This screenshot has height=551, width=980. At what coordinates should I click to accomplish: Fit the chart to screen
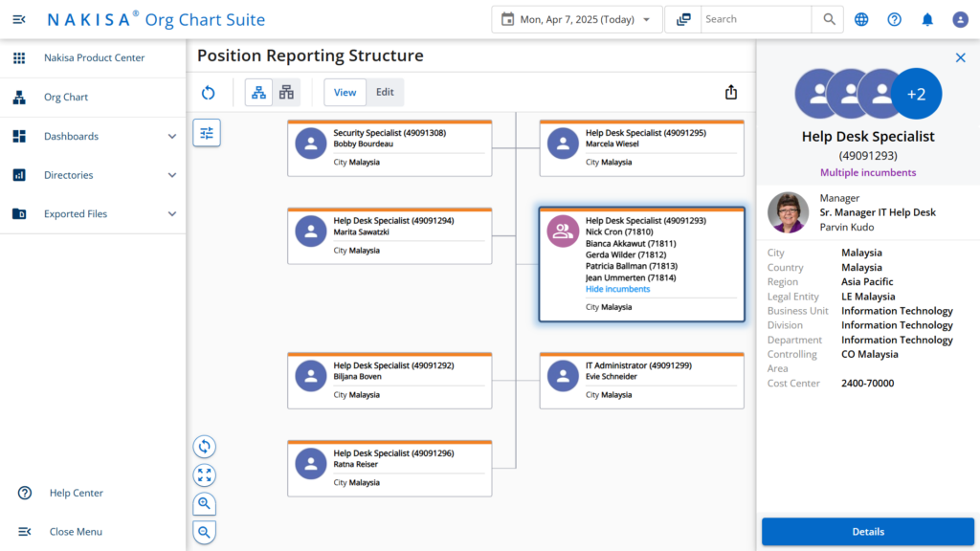204,474
